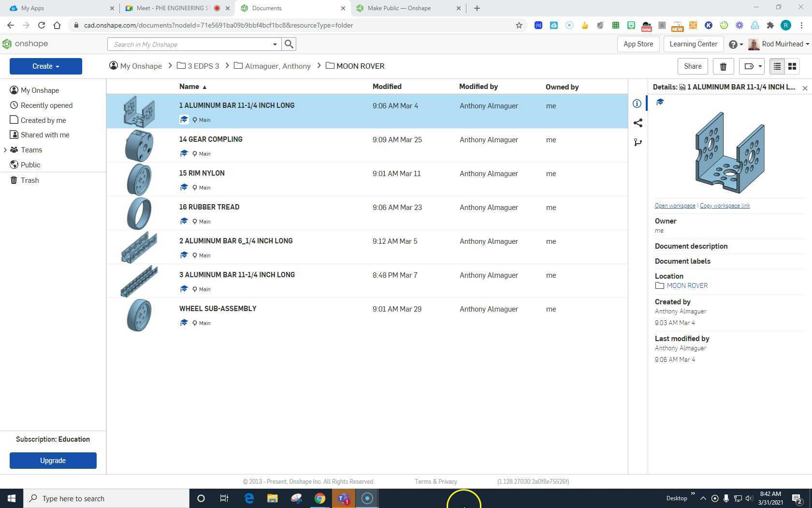This screenshot has height=508, width=812.
Task: Open the Learning Center menu item
Action: click(693, 44)
